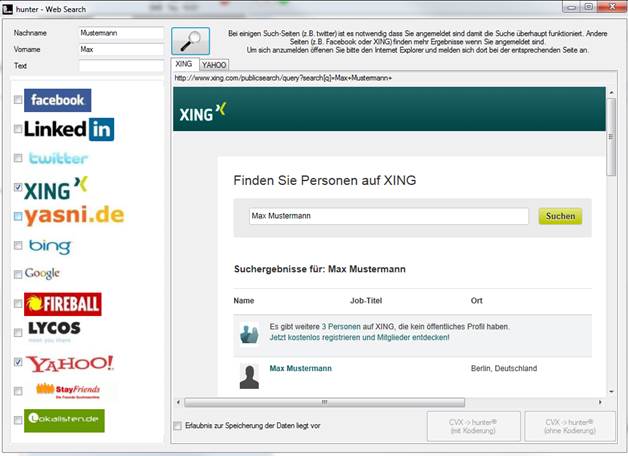Click the browser panel vertical scrollbar
The width and height of the screenshot is (628, 456).
[x=611, y=240]
